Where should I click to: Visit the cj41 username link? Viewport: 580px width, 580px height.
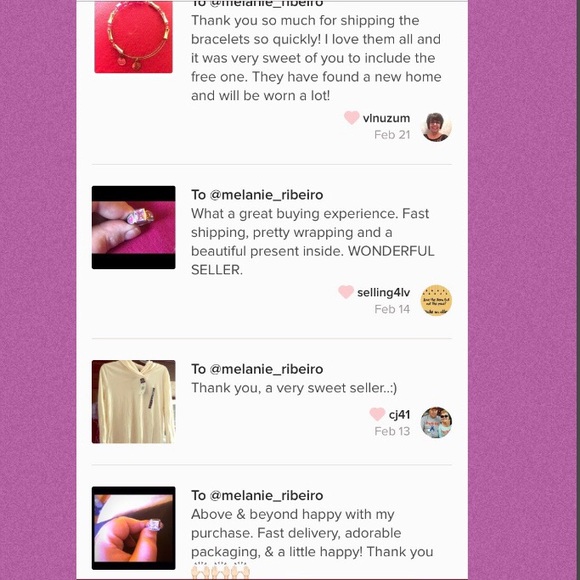point(399,415)
